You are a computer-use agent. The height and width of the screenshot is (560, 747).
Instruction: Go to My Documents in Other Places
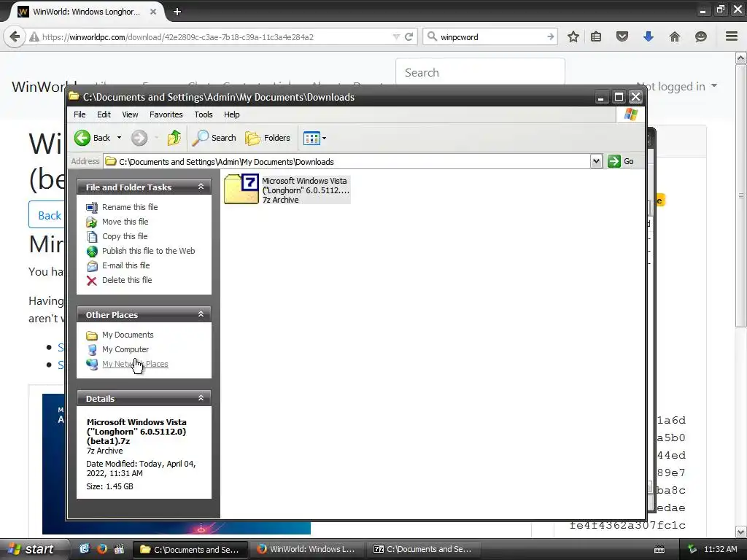(127, 335)
